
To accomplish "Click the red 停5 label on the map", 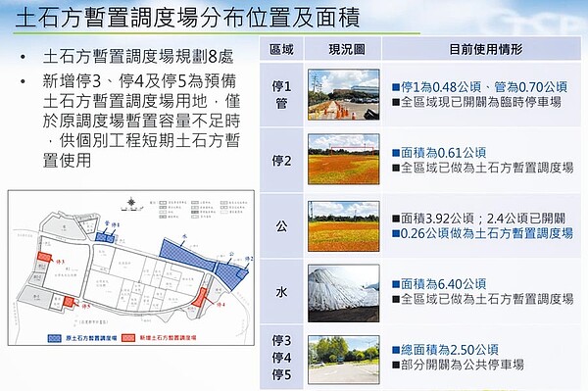I will (x=85, y=307).
